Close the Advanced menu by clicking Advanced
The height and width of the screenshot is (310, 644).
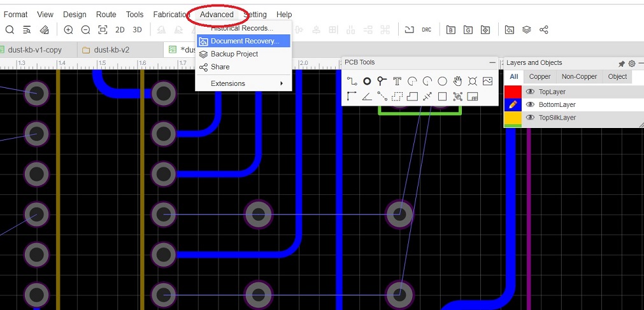[x=217, y=15]
